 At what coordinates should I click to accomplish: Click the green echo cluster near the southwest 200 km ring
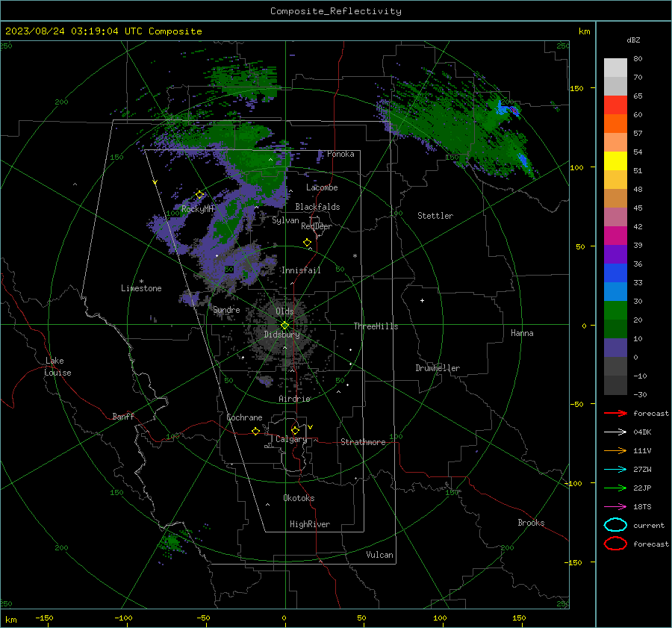tap(172, 543)
